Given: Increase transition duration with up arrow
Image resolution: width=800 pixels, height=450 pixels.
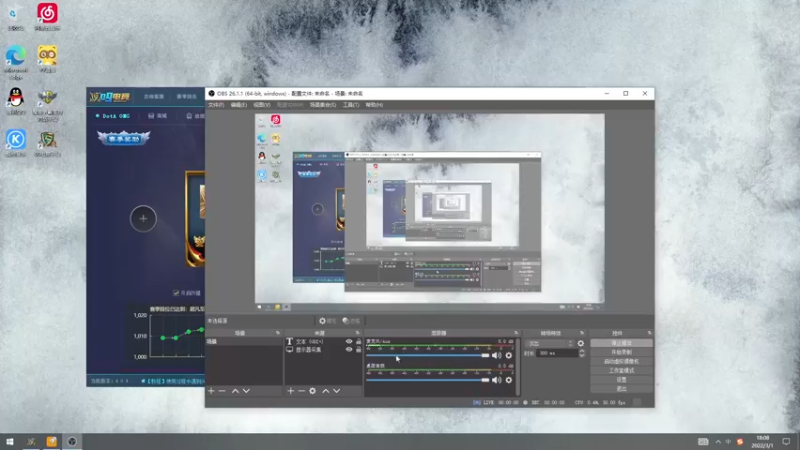Looking at the screenshot, I should pyautogui.click(x=582, y=351).
